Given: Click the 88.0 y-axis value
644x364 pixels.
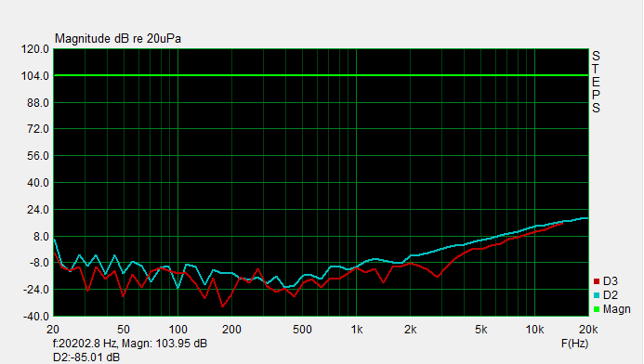Looking at the screenshot, I should click(x=38, y=102).
